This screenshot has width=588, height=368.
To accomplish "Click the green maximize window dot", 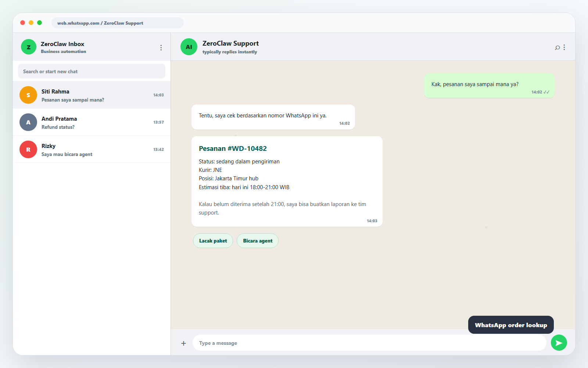I will 39,23.
